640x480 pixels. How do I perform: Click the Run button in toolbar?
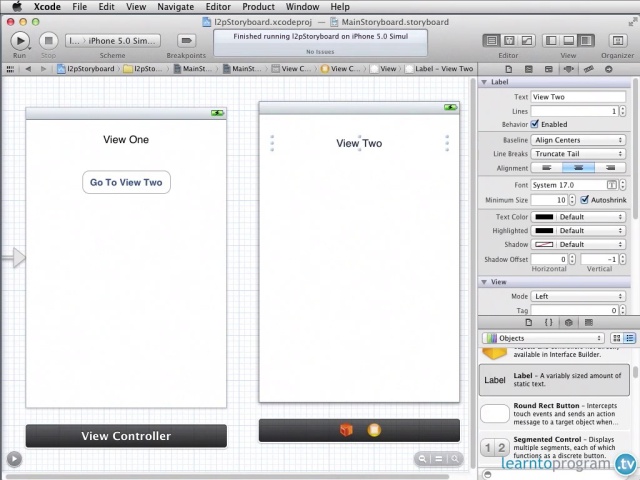click(20, 41)
